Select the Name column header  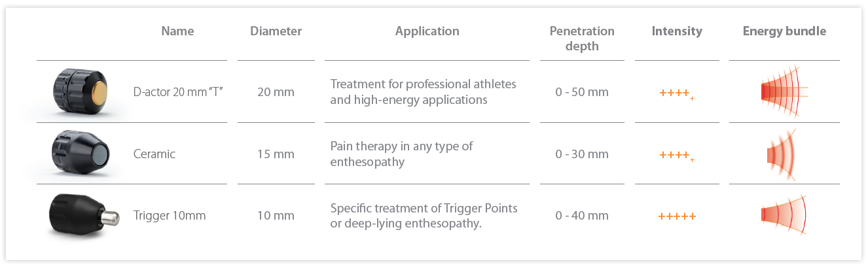(177, 31)
